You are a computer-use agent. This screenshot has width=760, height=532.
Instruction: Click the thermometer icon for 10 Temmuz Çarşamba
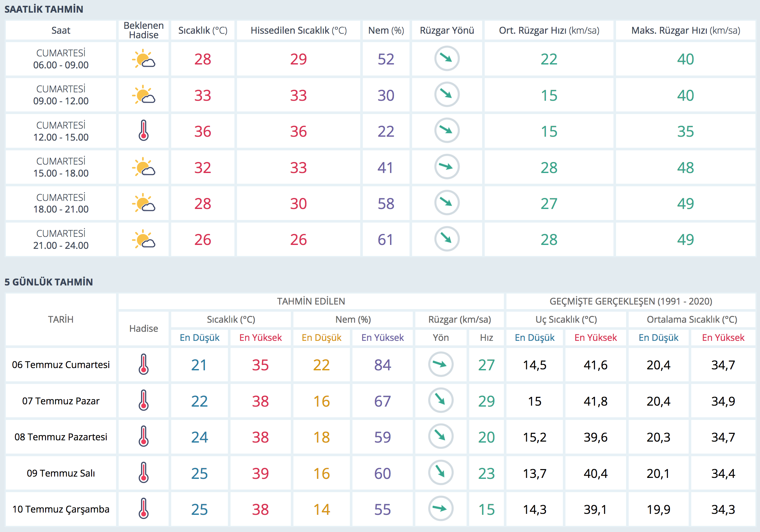coord(143,508)
